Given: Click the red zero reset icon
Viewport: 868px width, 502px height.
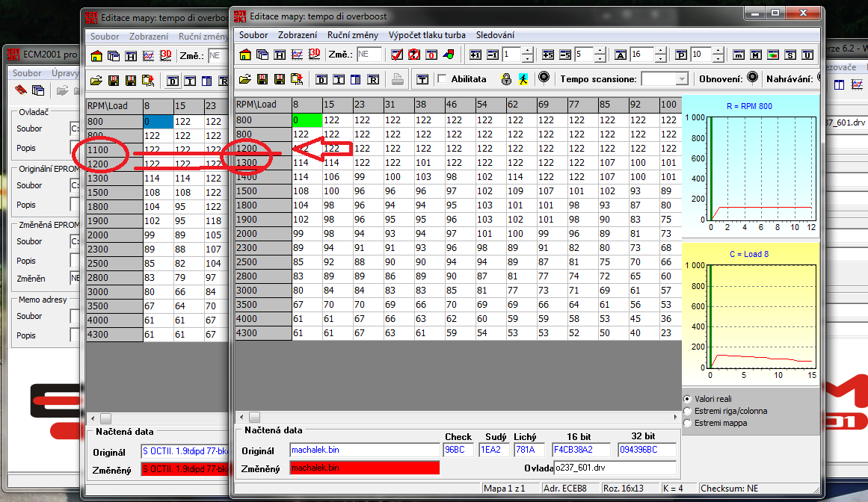Looking at the screenshot, I should 431,55.
